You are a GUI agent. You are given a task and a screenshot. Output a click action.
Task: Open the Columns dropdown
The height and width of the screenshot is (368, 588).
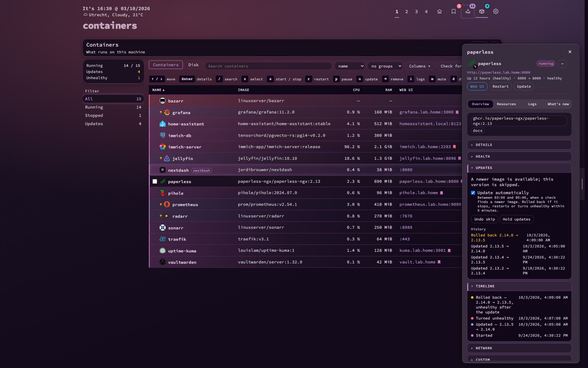420,66
